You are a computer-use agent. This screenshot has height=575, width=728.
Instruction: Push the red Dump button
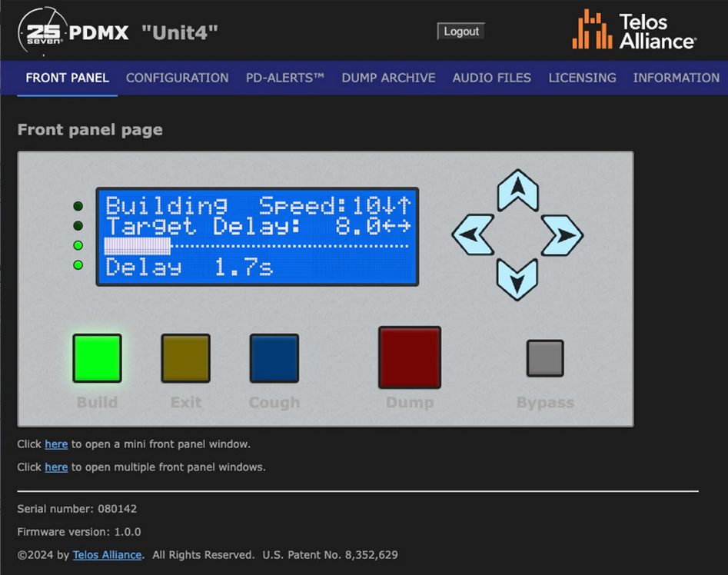click(410, 357)
